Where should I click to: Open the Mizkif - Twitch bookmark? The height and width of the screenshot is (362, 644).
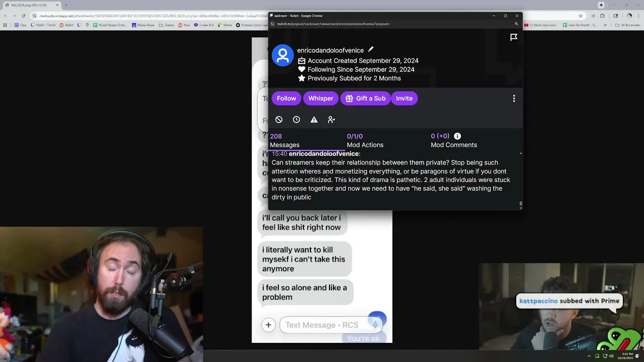[x=44, y=25]
